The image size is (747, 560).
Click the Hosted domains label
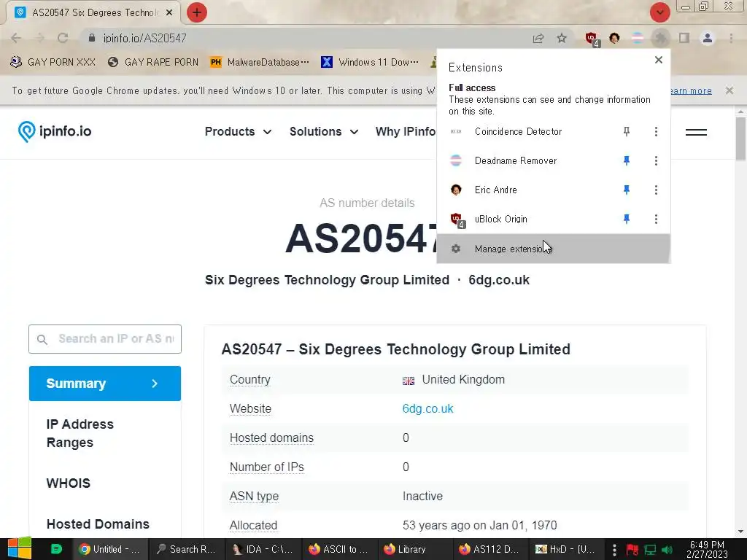[x=271, y=437]
